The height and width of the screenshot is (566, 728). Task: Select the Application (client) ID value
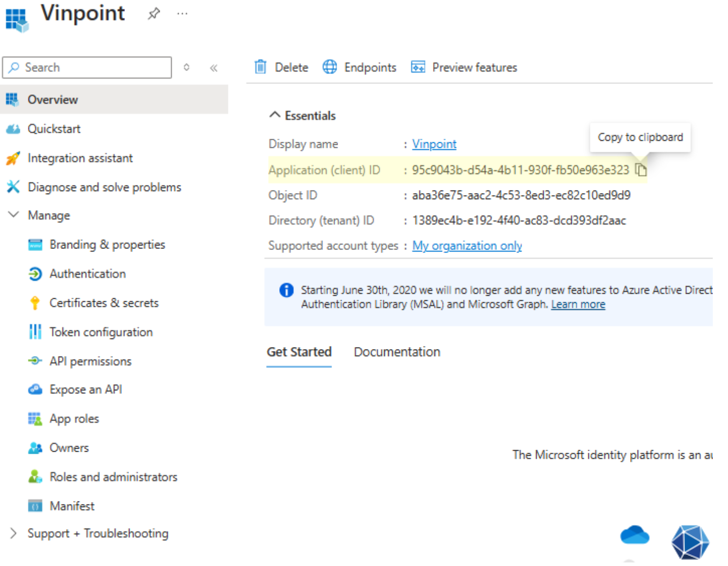(520, 170)
